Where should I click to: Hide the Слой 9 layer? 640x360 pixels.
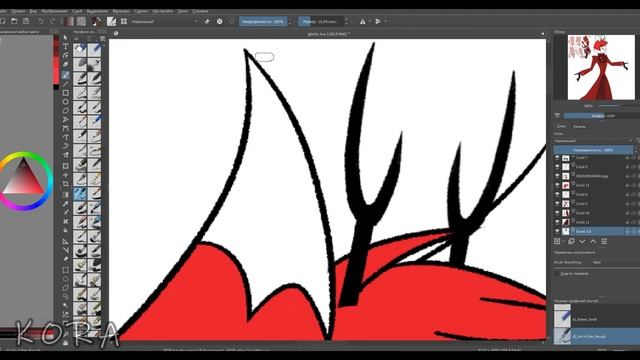[557, 203]
